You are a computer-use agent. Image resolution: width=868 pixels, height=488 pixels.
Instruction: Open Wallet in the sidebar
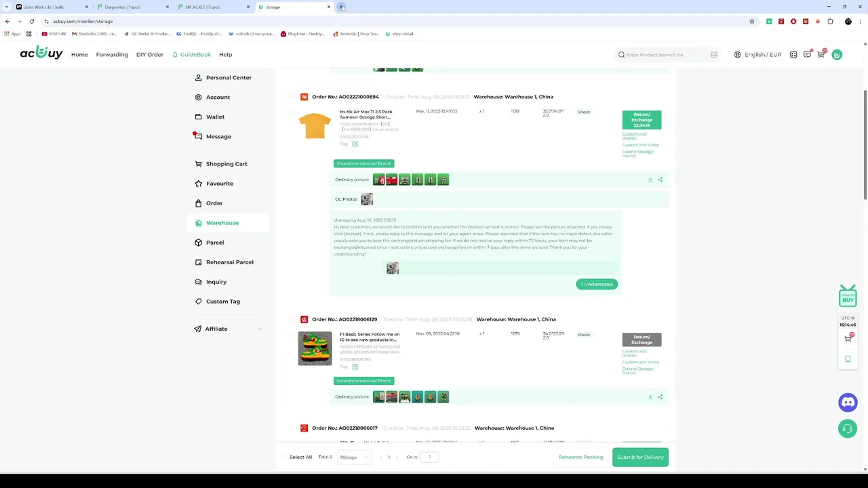[x=215, y=117]
